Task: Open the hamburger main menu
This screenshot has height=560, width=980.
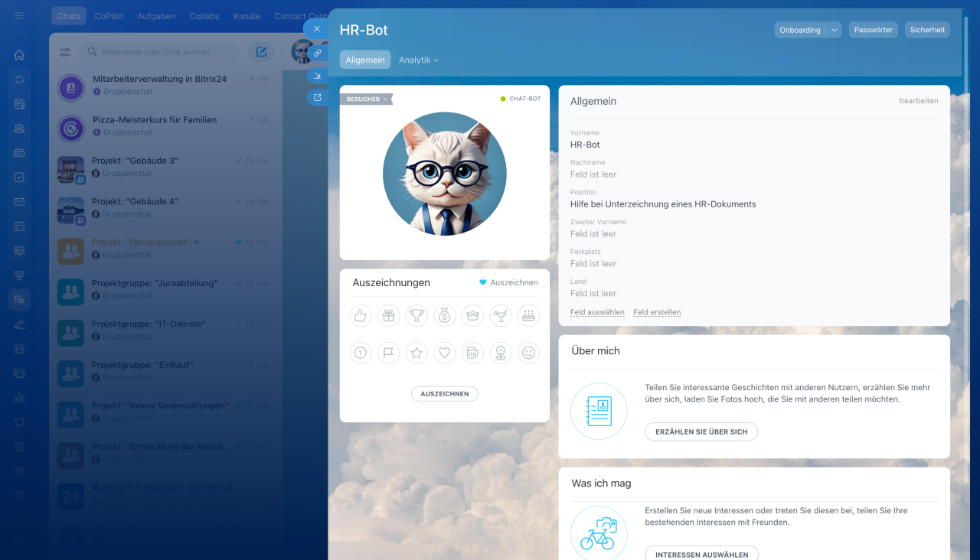Action: 19,15
